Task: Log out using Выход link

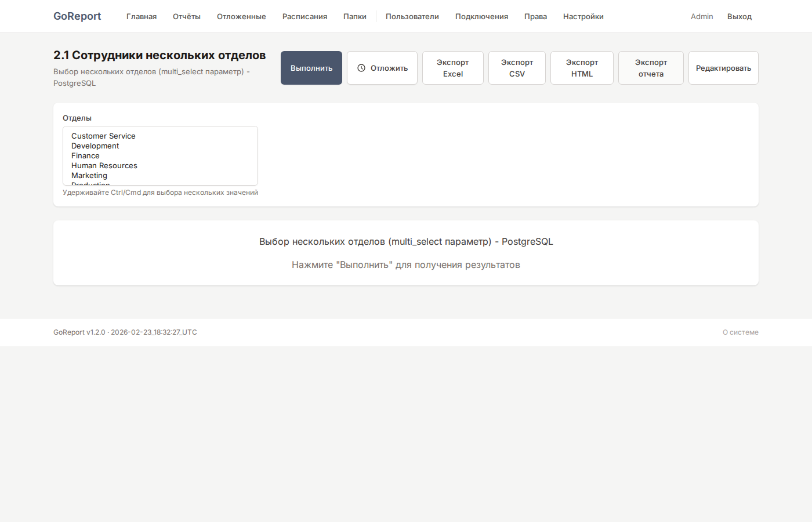Action: (x=739, y=17)
